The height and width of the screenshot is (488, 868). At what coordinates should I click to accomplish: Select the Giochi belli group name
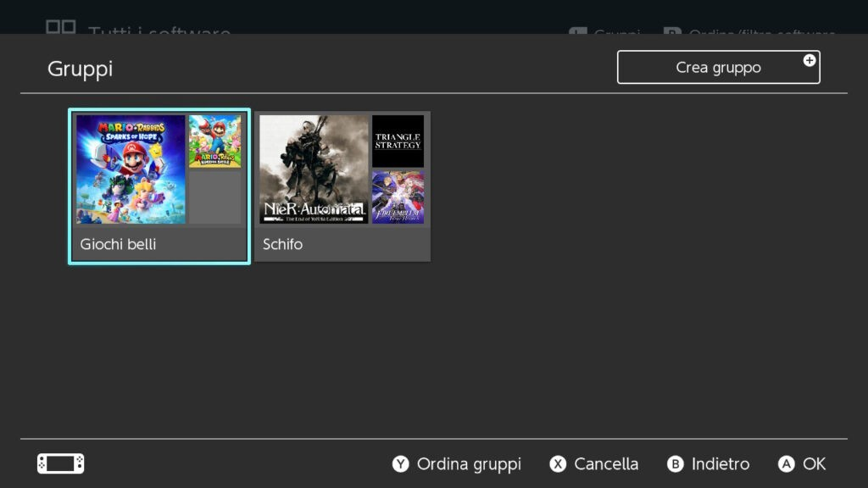[118, 244]
